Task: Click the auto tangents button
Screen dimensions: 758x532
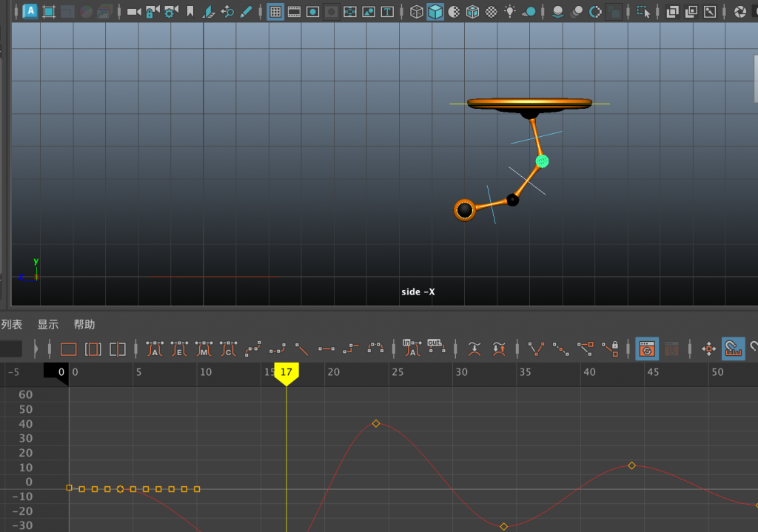Action: pyautogui.click(x=155, y=349)
